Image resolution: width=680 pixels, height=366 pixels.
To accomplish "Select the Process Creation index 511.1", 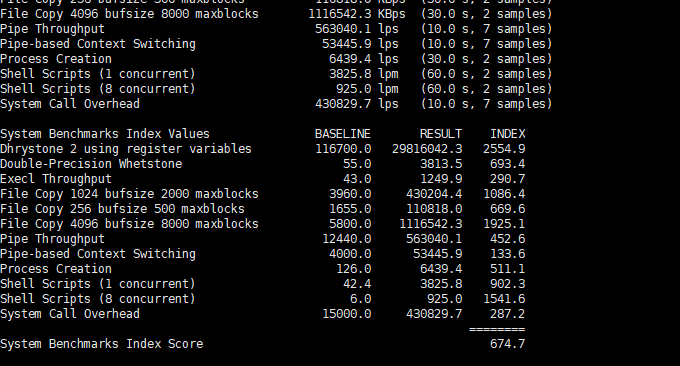I will pyautogui.click(x=507, y=269).
